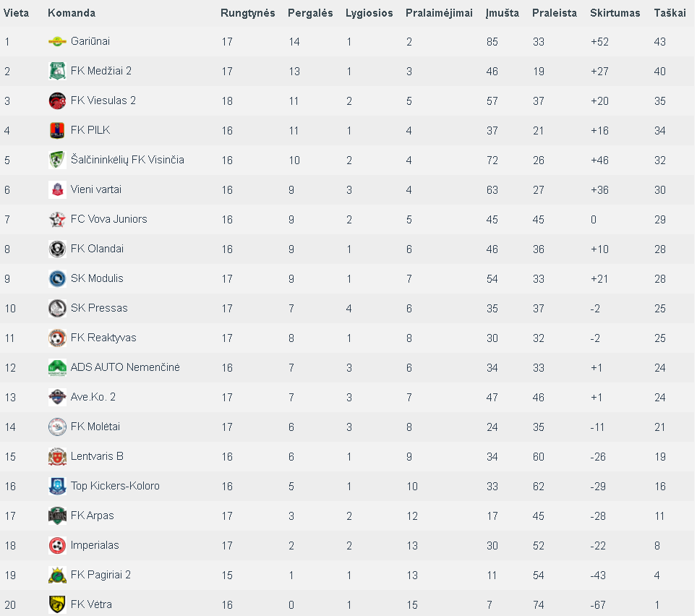Open the Lentvaris B team link
This screenshot has height=616, width=697.
tap(97, 456)
